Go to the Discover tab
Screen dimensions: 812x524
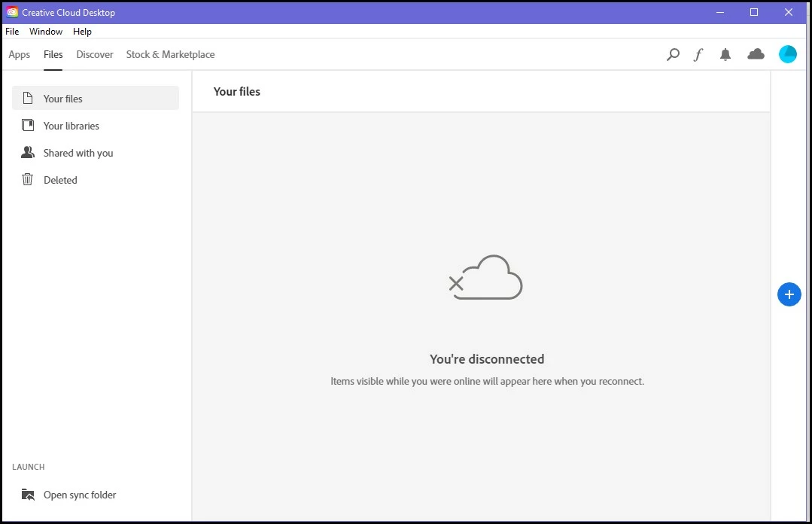point(95,54)
